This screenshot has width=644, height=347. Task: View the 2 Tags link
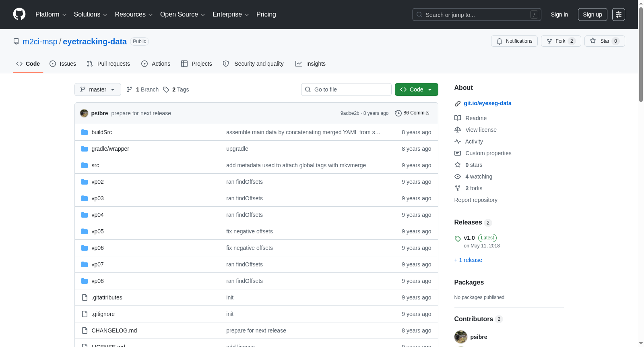click(x=176, y=89)
